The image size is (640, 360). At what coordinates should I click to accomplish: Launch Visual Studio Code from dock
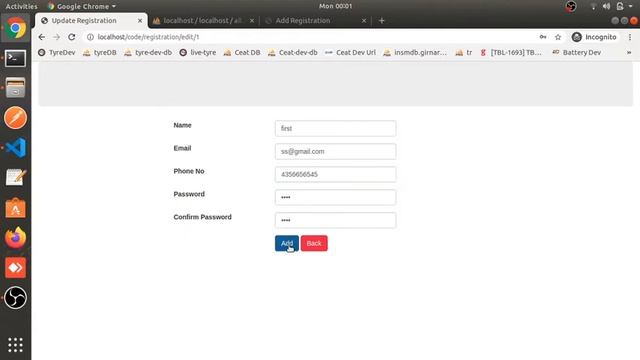tap(16, 148)
